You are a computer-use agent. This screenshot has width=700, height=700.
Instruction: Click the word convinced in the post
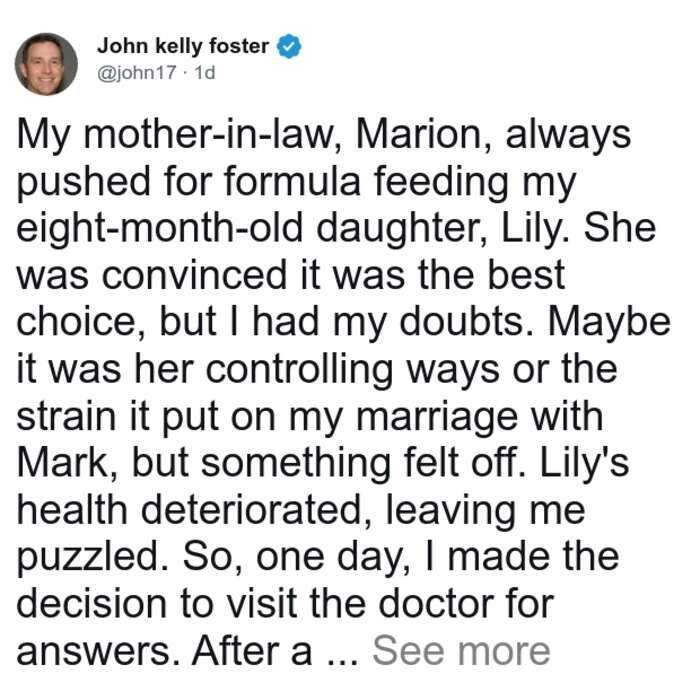(x=195, y=275)
